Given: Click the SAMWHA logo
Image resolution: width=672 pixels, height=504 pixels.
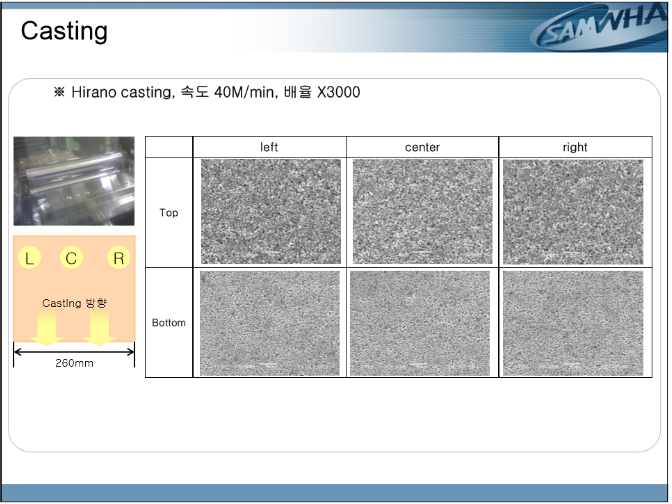Looking at the screenshot, I should (x=599, y=28).
